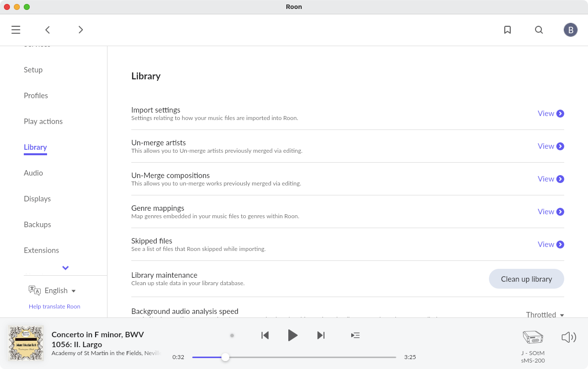Select the Library settings tab

[35, 147]
